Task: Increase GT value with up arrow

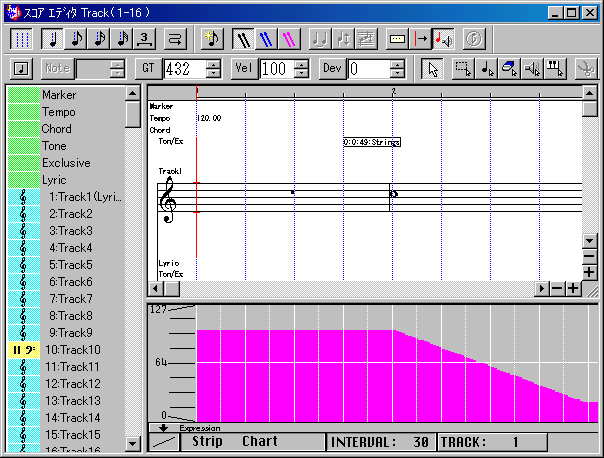Action: tap(213, 64)
